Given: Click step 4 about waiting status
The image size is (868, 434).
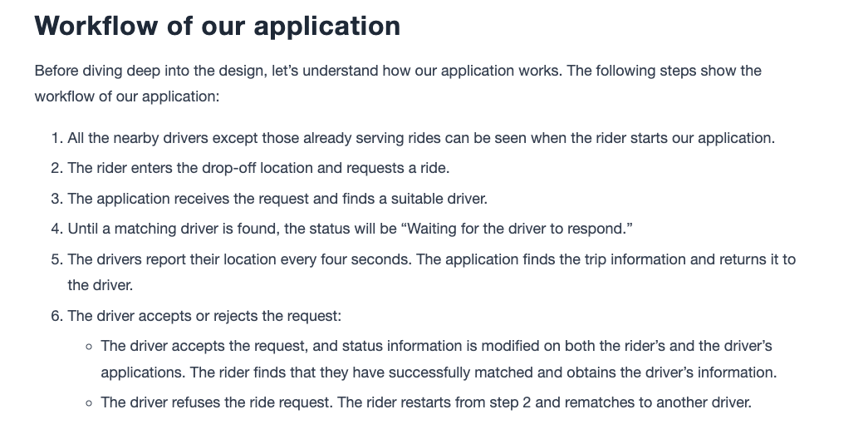Looking at the screenshot, I should [x=350, y=229].
